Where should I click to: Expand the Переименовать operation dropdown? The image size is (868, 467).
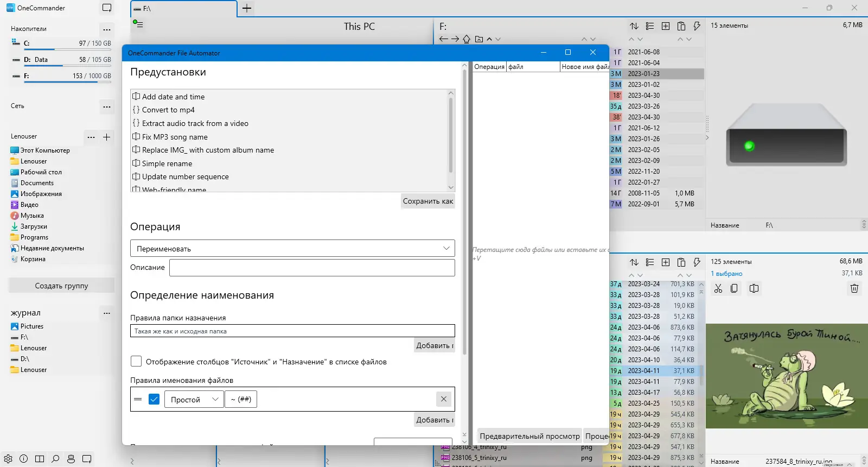(292, 248)
